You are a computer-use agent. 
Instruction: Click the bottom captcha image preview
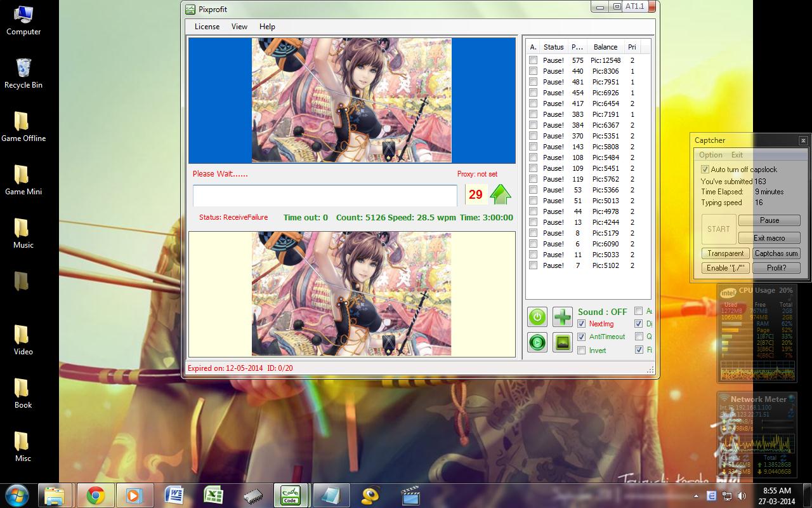click(351, 294)
